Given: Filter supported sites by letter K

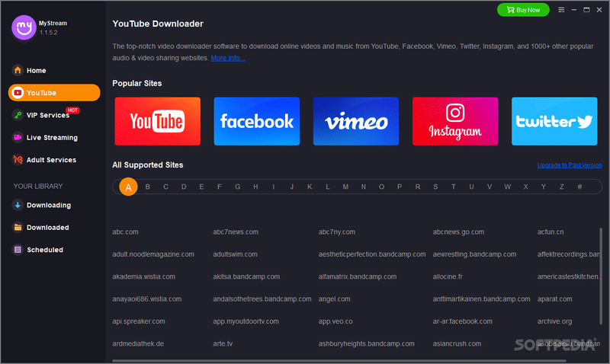Looking at the screenshot, I should click(x=310, y=187).
